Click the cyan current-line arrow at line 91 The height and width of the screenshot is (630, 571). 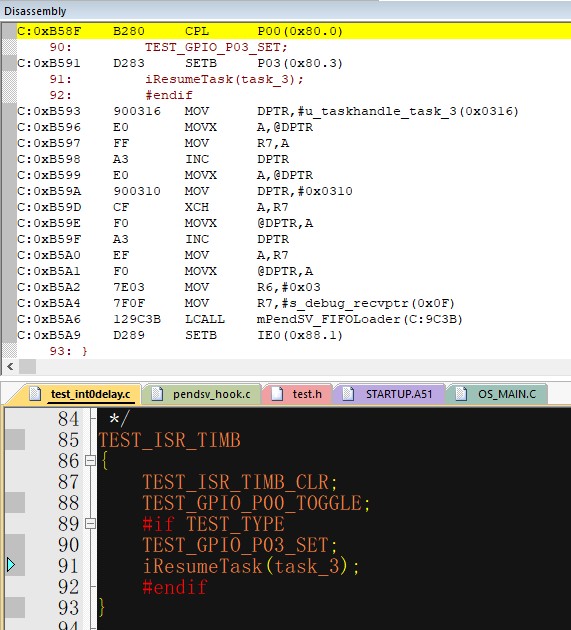click(x=11, y=565)
